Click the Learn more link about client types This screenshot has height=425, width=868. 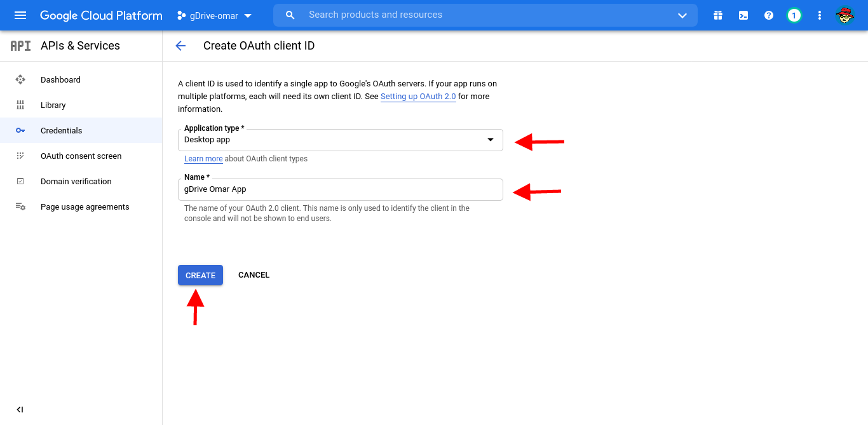point(203,158)
